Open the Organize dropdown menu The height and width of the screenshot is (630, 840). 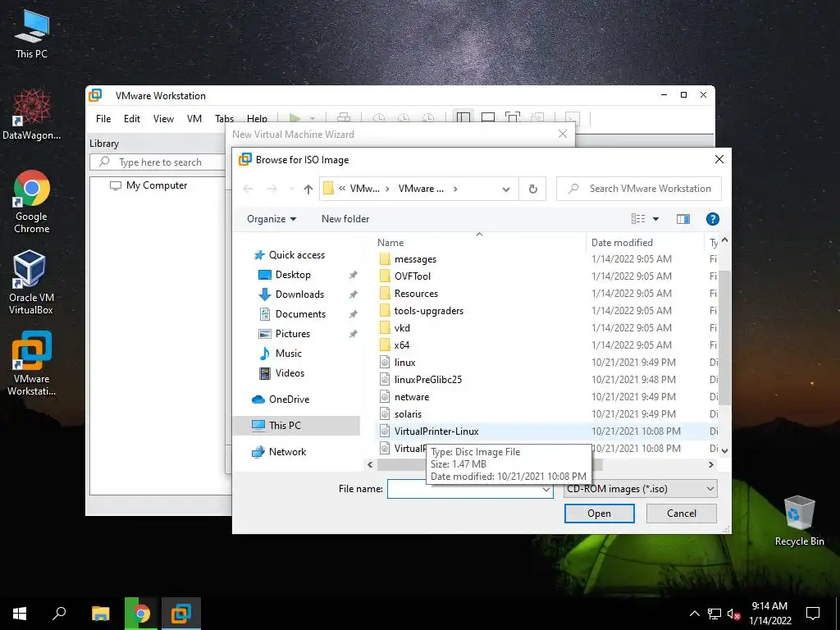pos(272,218)
